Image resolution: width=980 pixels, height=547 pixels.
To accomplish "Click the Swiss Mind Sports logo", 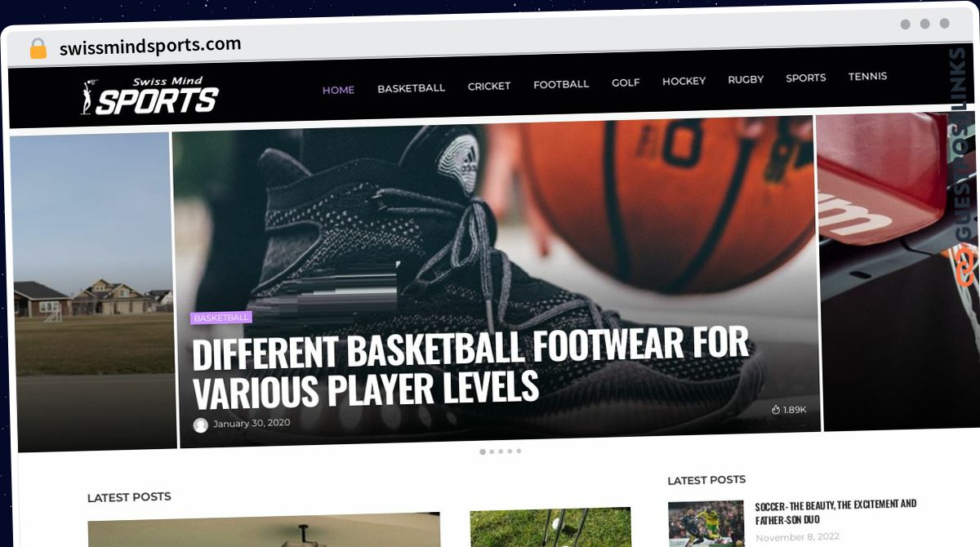I will tap(150, 96).
